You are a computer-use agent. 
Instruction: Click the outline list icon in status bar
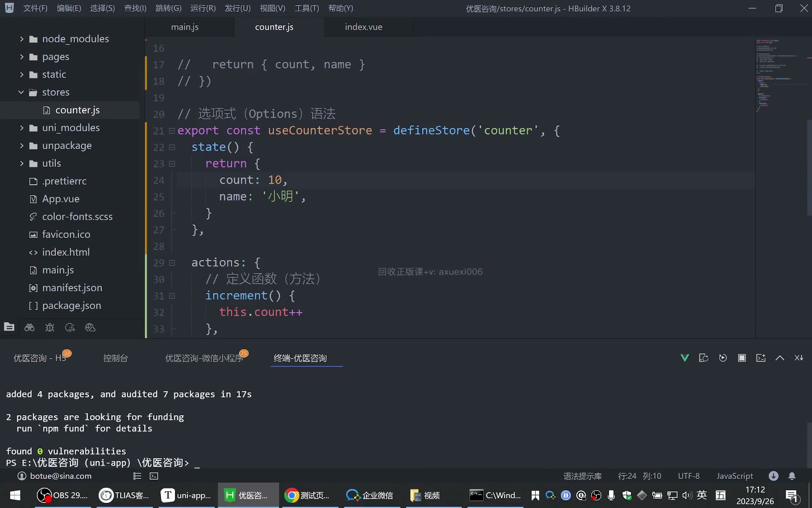137,476
